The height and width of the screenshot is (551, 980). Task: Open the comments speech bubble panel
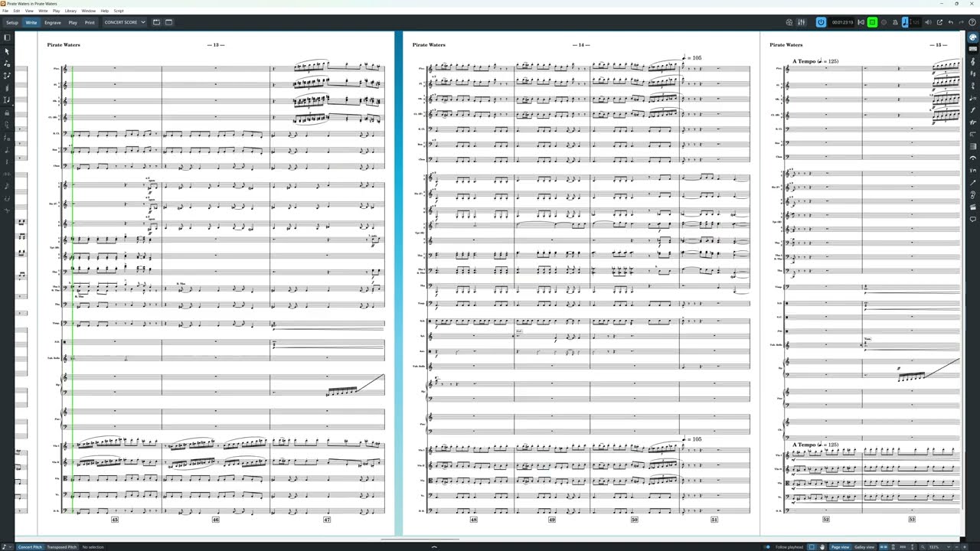tap(973, 220)
